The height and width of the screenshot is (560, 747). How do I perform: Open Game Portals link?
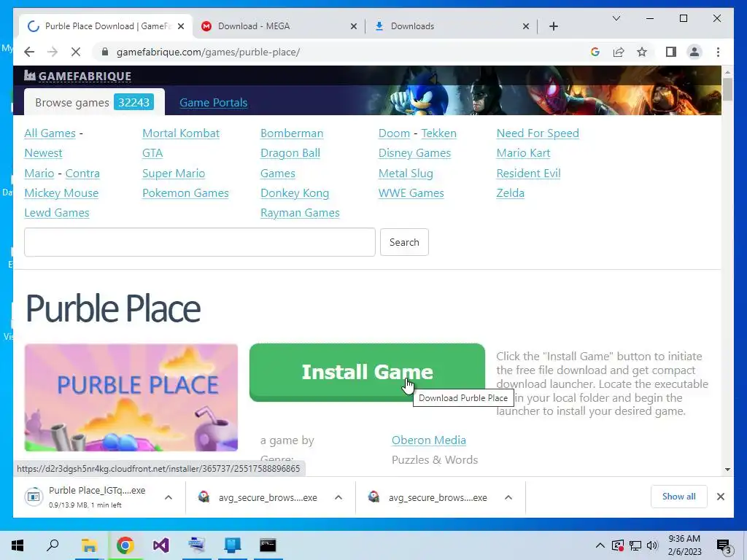coord(214,102)
